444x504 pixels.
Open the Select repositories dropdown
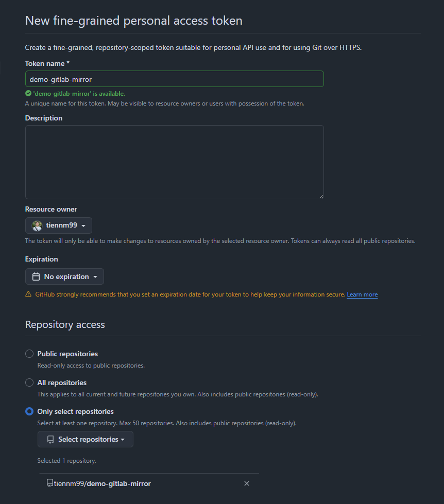86,439
